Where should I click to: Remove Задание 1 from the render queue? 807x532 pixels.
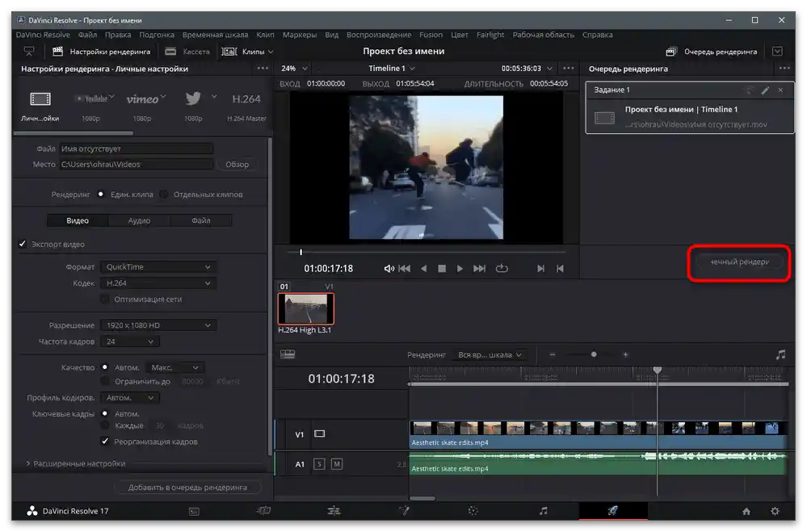coord(781,90)
